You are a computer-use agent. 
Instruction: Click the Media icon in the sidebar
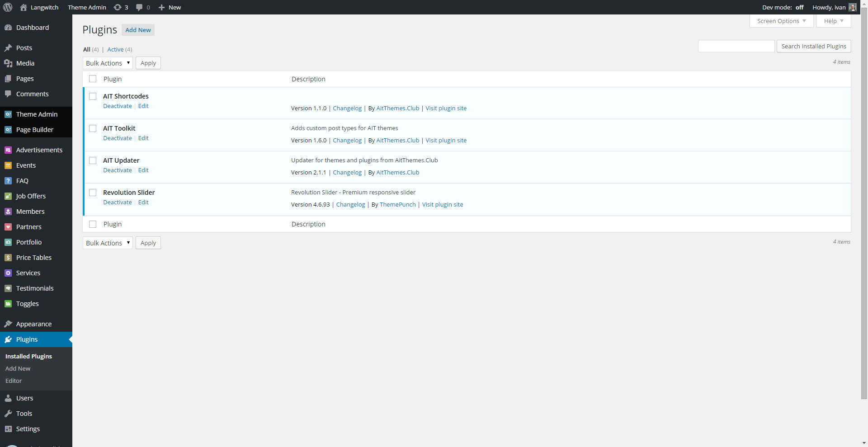click(x=8, y=63)
